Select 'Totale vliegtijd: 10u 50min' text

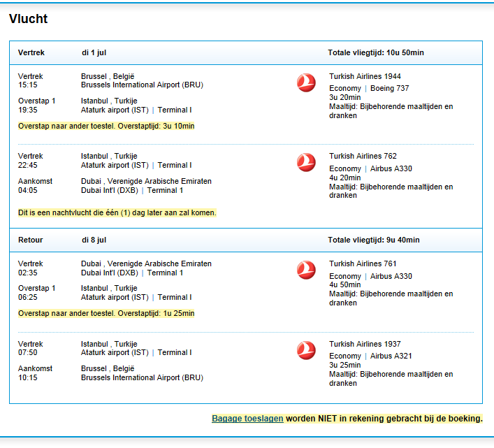tap(375, 52)
